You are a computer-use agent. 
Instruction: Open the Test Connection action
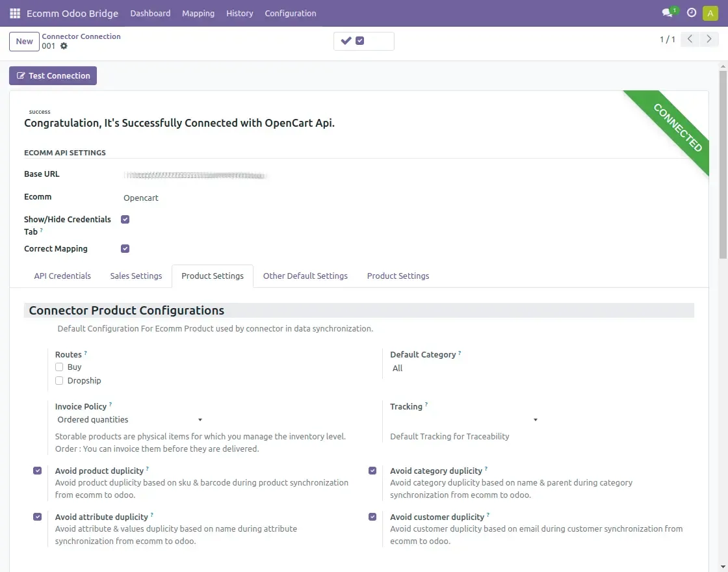pos(53,75)
